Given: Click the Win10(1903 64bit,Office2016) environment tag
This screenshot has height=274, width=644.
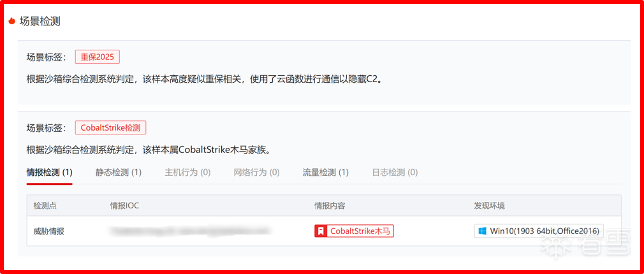Looking at the screenshot, I should coord(539,231).
